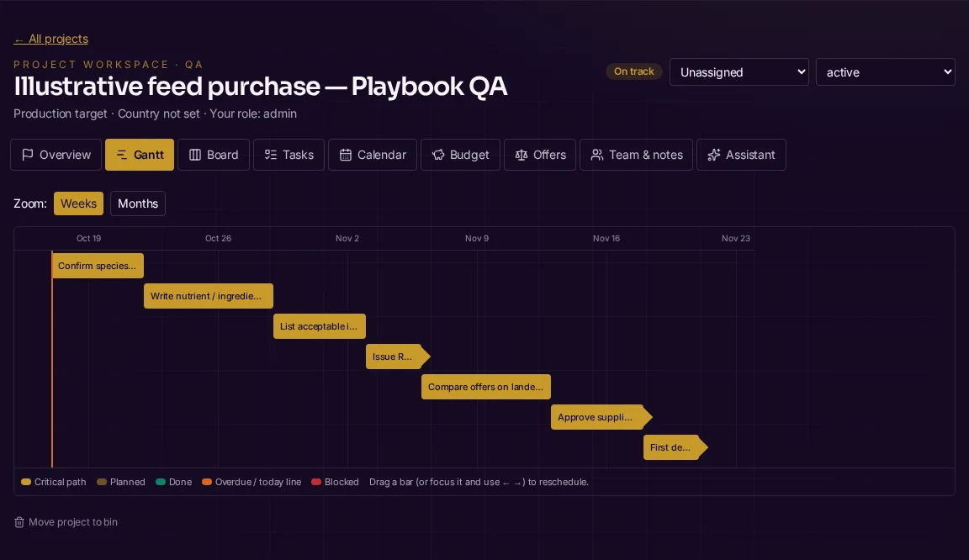Image resolution: width=969 pixels, height=560 pixels.
Task: Click the Board columns icon
Action: tap(194, 155)
